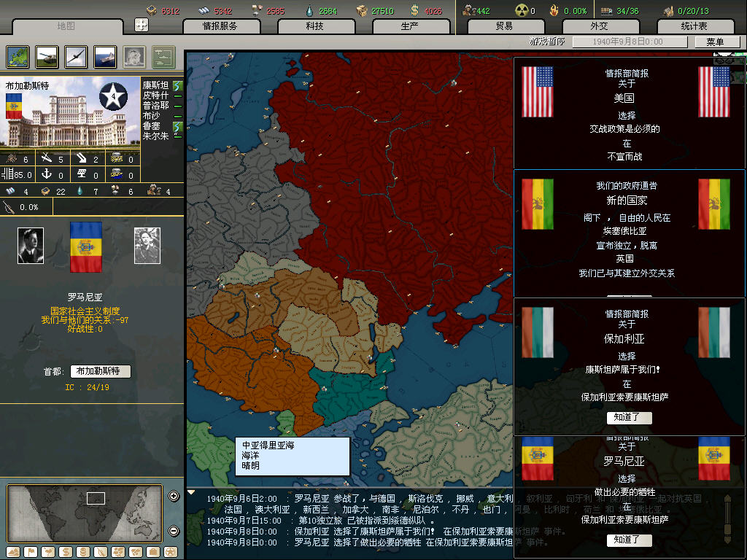The width and height of the screenshot is (747, 560).
Task: Click the plus expander beside map tab
Action: click(142, 25)
